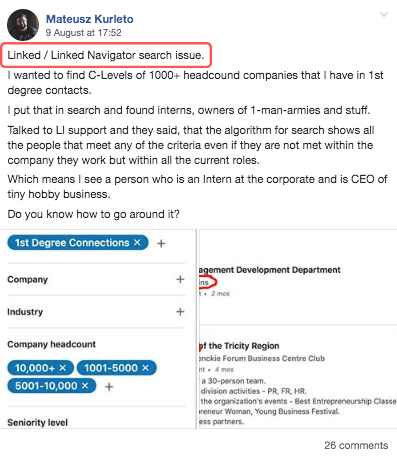Click the Company headcount filter heading
This screenshot has height=460, width=397.
(51, 344)
